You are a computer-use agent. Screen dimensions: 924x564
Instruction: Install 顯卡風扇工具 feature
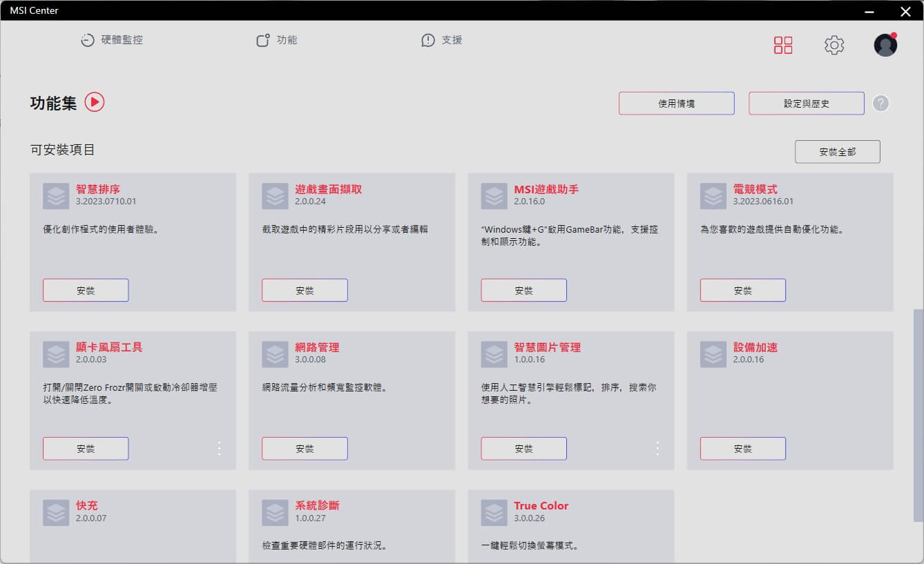[x=86, y=449]
